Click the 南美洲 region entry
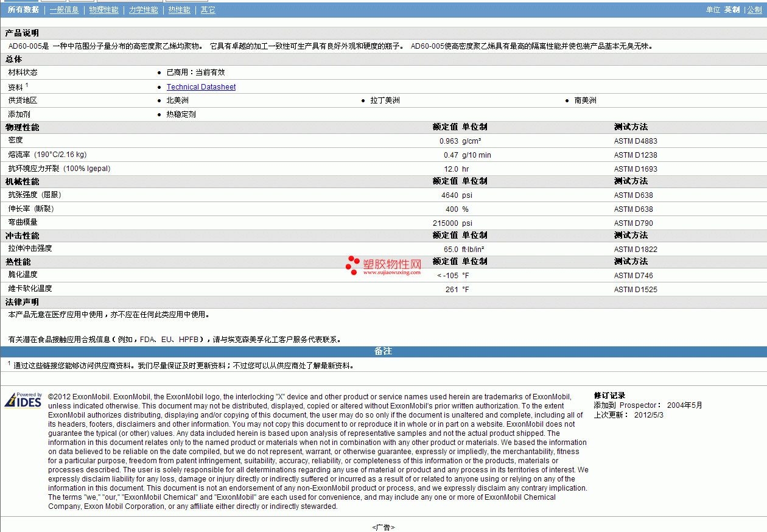Screen dimensions: 767x532 pyautogui.click(x=585, y=100)
